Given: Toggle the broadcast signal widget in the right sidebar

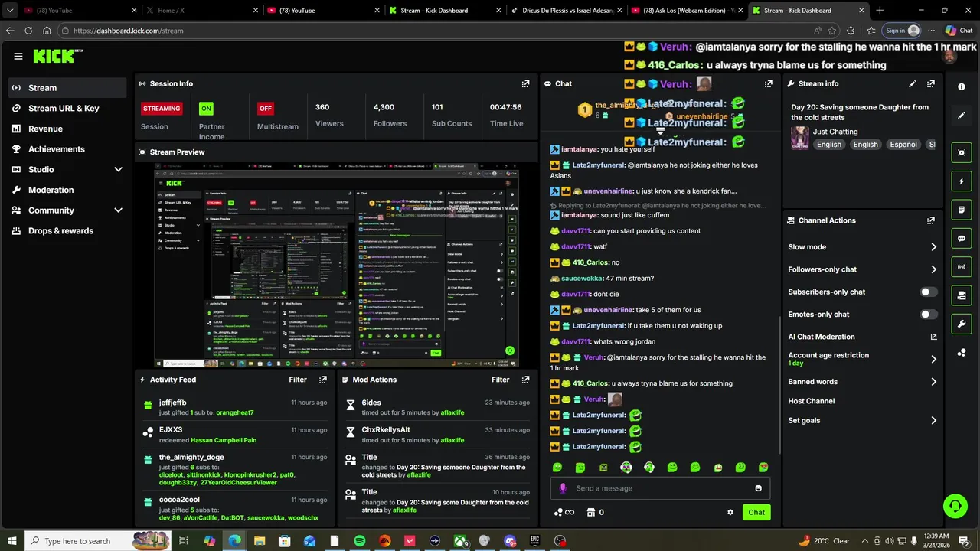Looking at the screenshot, I should click(962, 267).
